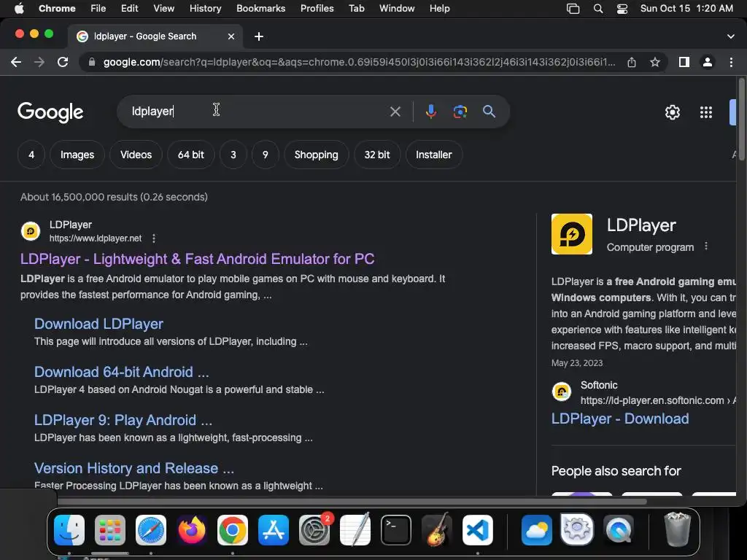Select the 64 bit filter chip
Screen dimensions: 747x560
(190, 155)
